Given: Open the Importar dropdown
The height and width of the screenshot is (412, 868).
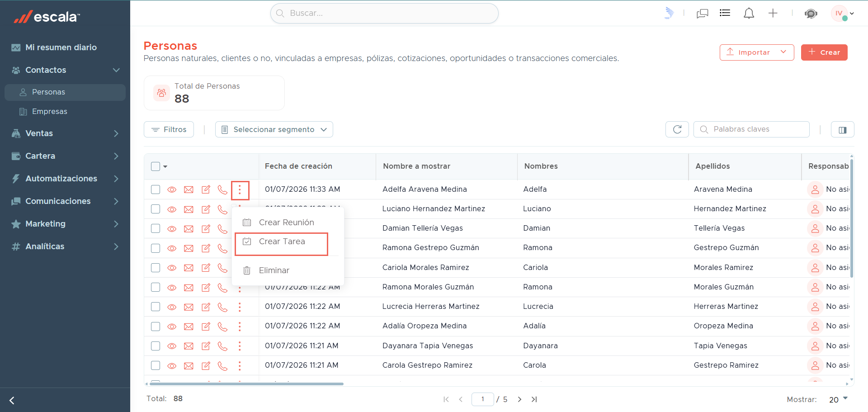Looking at the screenshot, I should pos(757,52).
